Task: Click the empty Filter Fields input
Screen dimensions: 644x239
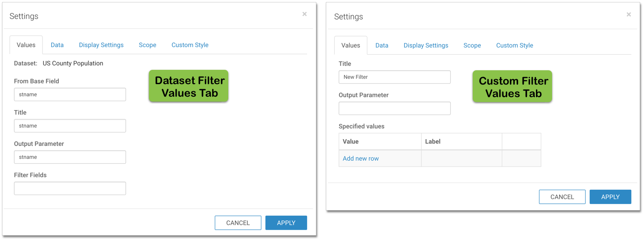Action: 70,188
